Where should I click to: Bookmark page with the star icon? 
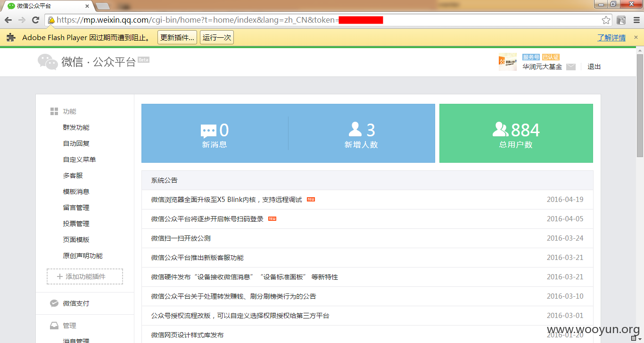click(606, 20)
